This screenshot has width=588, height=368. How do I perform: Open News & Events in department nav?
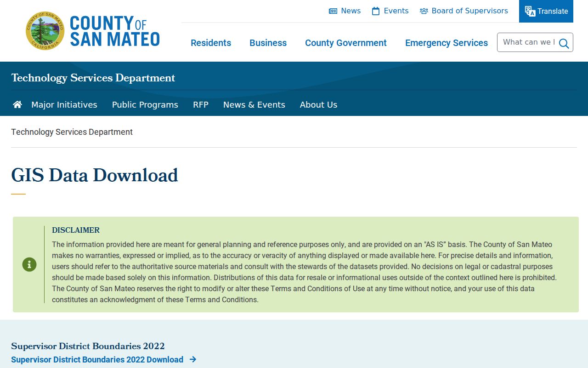coord(254,104)
